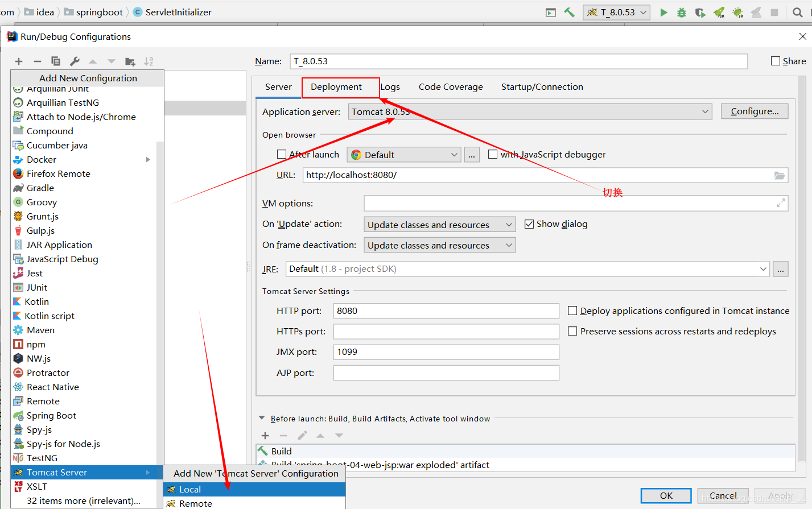Click the JRebel run rocket icon
The width and height of the screenshot is (812, 509).
point(719,13)
